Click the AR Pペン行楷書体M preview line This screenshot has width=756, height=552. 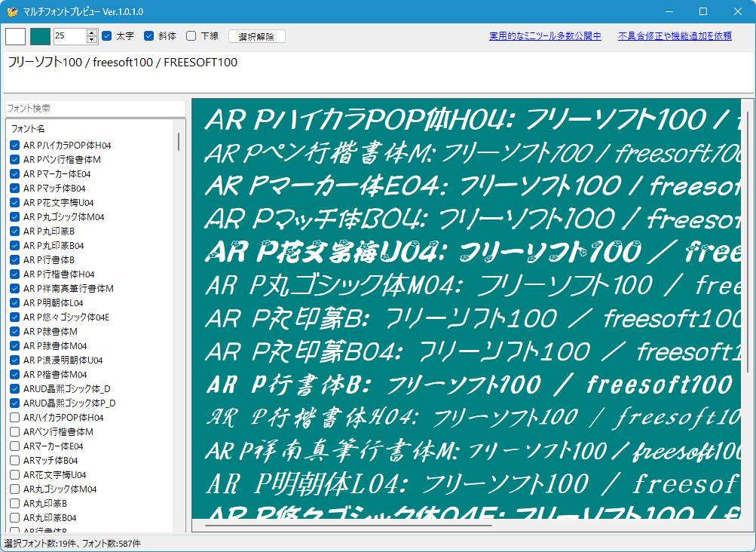point(473,153)
